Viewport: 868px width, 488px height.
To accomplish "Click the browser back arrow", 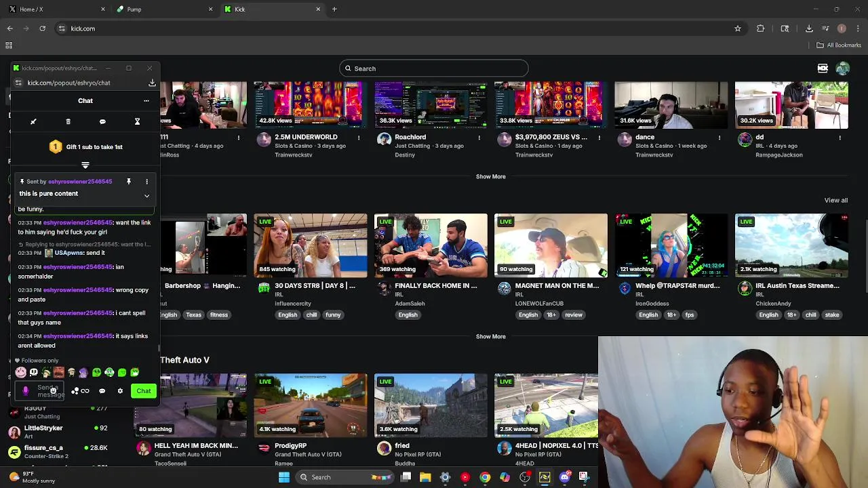I will (10, 28).
